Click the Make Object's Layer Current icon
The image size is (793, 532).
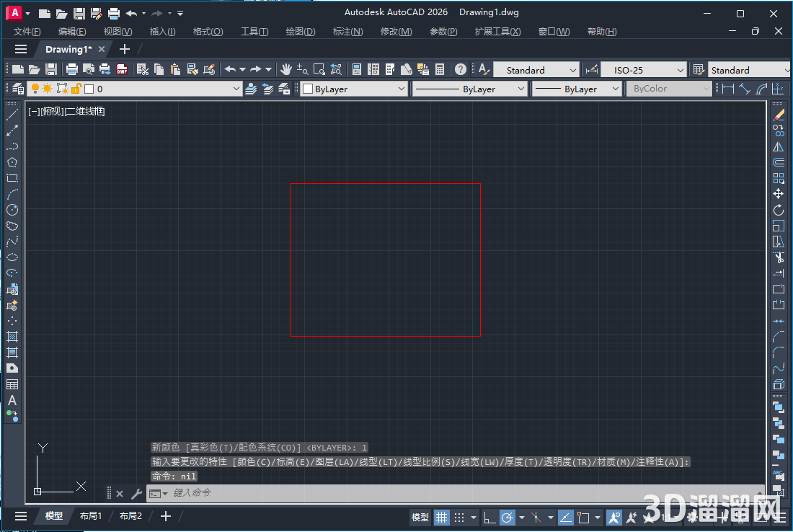click(x=251, y=89)
